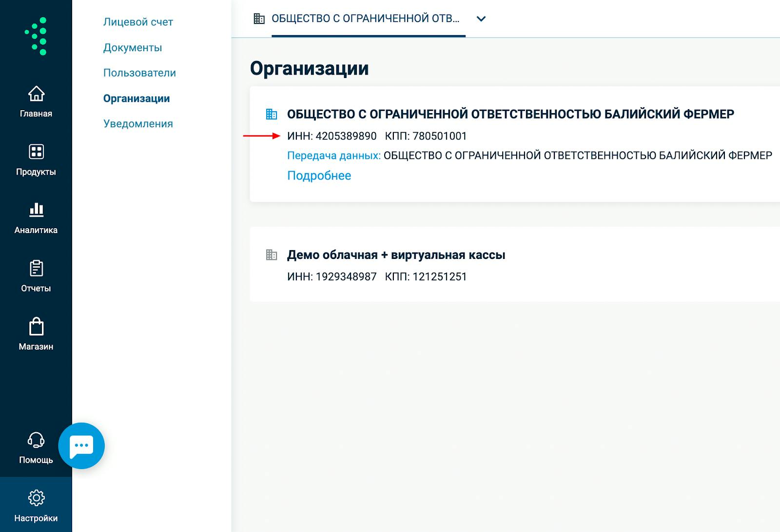Open Подробнее link for БАЛИЙСКИЙ ФЕРМЕР
780x532 pixels.
tap(319, 176)
